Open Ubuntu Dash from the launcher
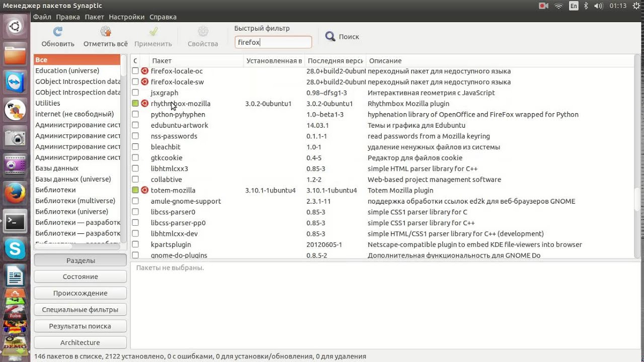 point(15,26)
